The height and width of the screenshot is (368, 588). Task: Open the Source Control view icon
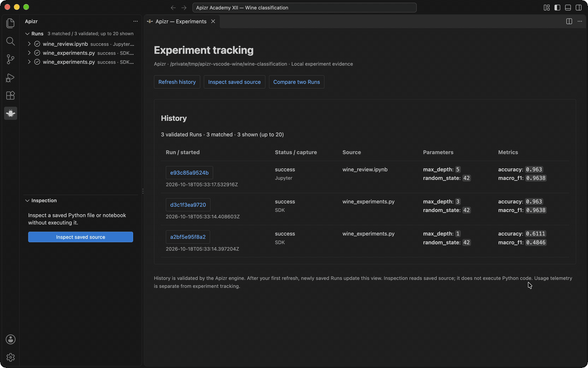pyautogui.click(x=11, y=59)
